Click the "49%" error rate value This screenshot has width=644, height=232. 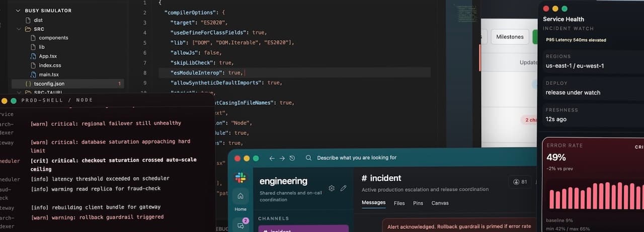coord(556,157)
